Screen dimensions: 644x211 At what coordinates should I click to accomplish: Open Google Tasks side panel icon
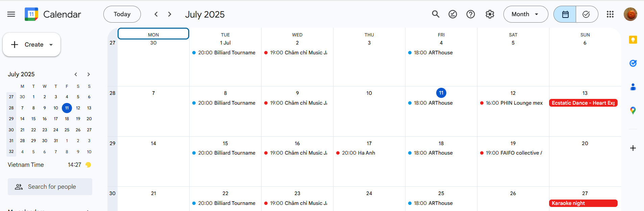633,63
